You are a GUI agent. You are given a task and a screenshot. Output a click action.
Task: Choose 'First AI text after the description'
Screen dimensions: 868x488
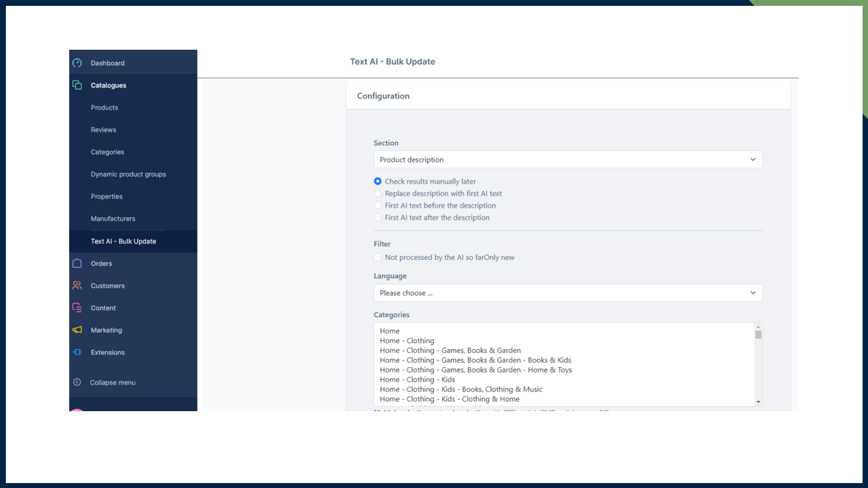[378, 217]
